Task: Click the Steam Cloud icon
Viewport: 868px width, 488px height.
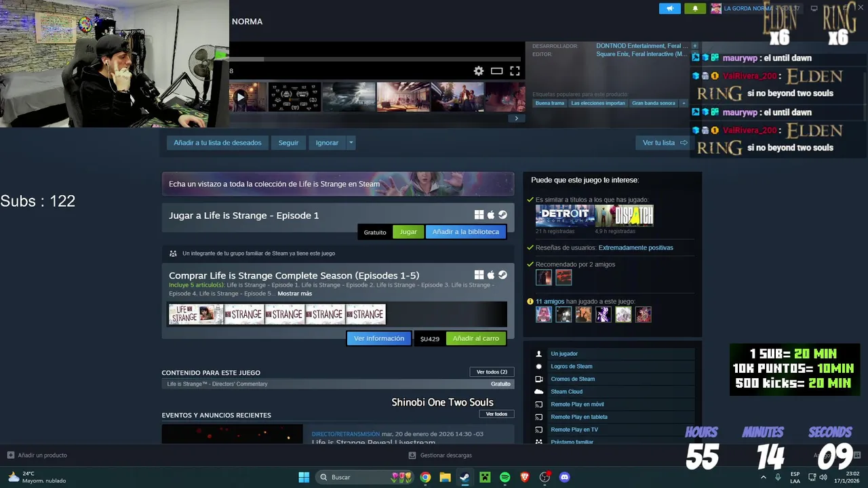Action: (x=539, y=392)
